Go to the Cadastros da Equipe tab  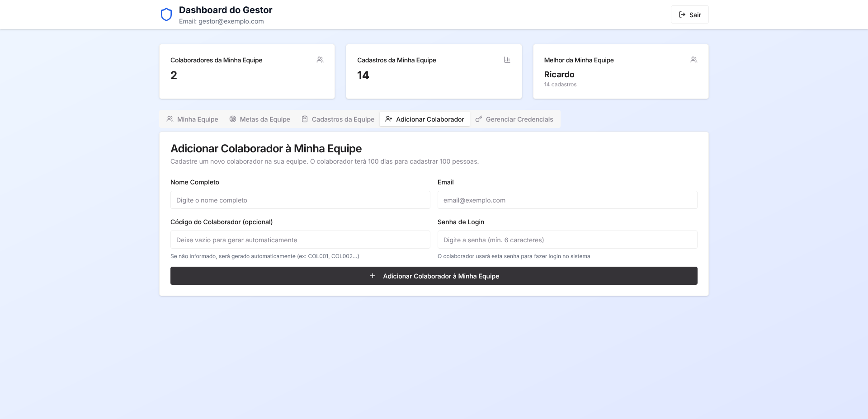[338, 119]
